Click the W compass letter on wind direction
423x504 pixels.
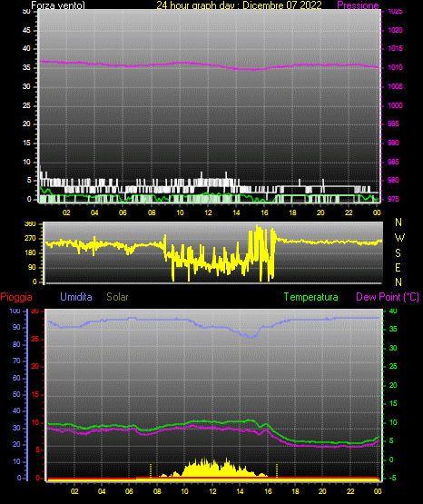(x=399, y=238)
